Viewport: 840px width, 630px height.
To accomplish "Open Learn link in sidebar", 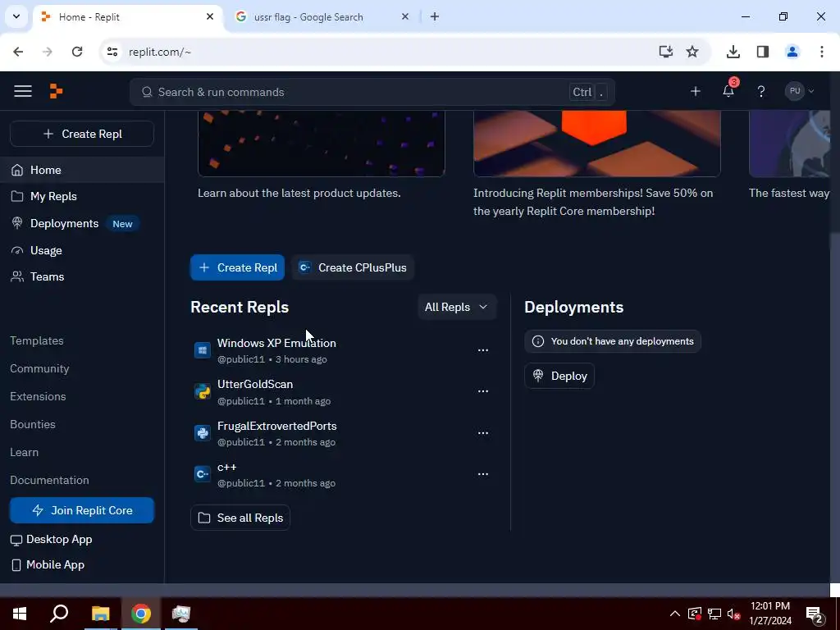I will (24, 452).
